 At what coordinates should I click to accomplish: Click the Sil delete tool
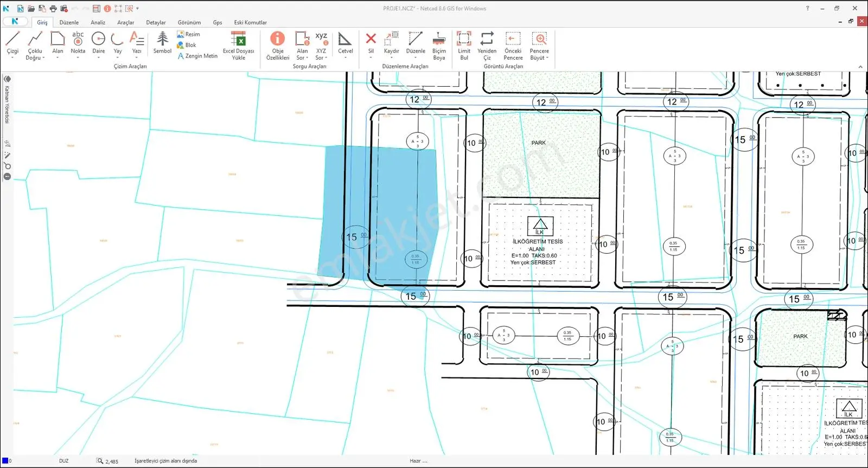[x=371, y=43]
